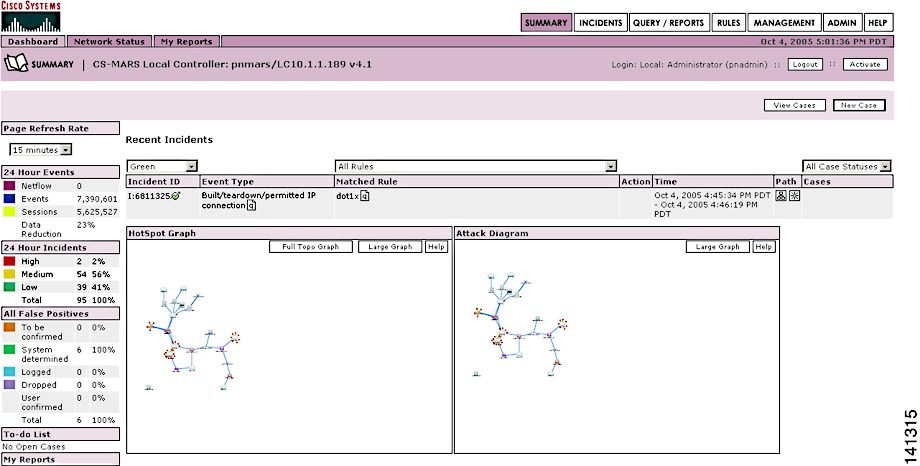Open the query icon next to dot1x rule
Screen dimensions: 920x466
point(364,196)
